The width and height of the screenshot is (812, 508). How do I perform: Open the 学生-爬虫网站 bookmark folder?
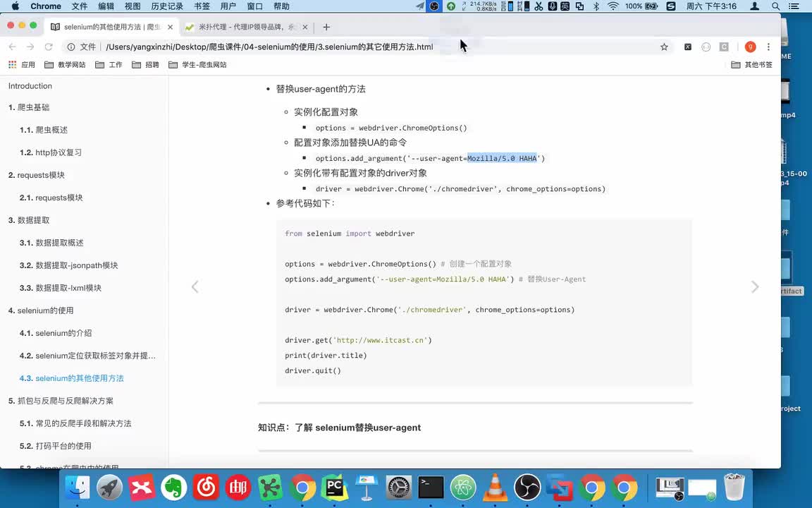pos(198,65)
